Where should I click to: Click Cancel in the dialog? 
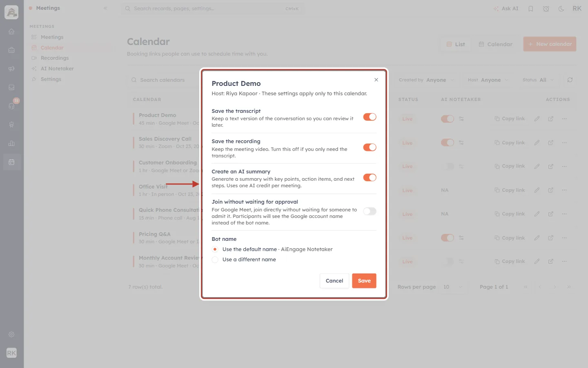click(334, 281)
